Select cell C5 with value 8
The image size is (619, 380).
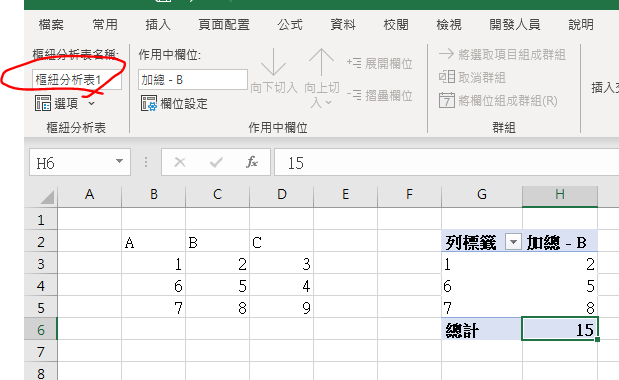[x=218, y=308]
